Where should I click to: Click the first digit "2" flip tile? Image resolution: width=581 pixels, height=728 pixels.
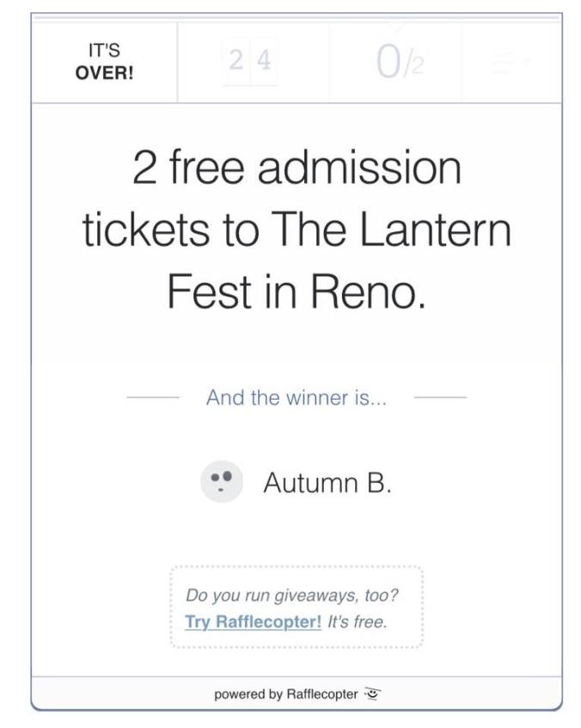[236, 62]
